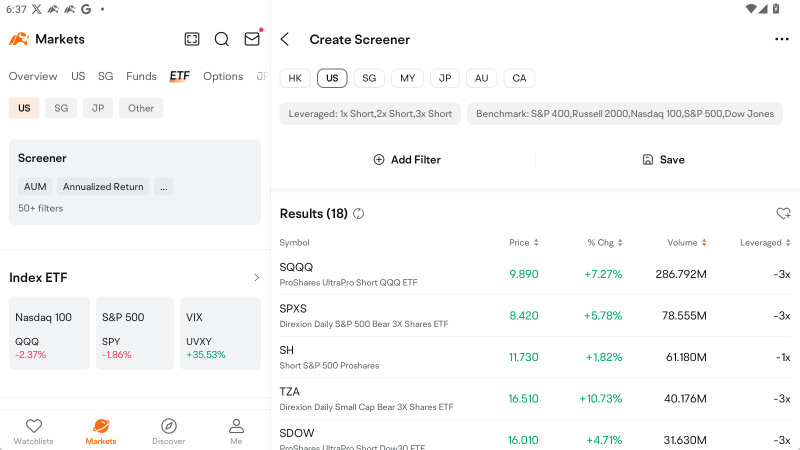Add results to watchlist with heart-plus icon
This screenshot has width=800, height=450.
(783, 213)
